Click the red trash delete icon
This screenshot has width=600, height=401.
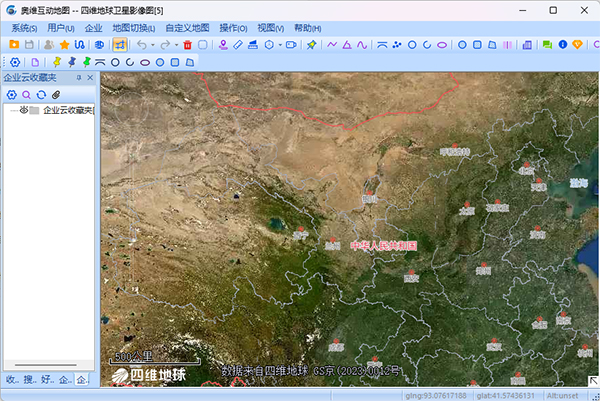[187, 45]
